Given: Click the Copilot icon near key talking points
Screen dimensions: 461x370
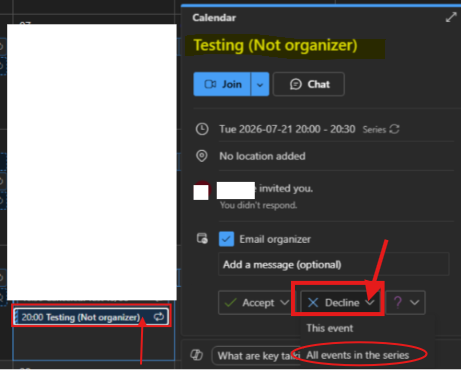Looking at the screenshot, I should (x=197, y=355).
